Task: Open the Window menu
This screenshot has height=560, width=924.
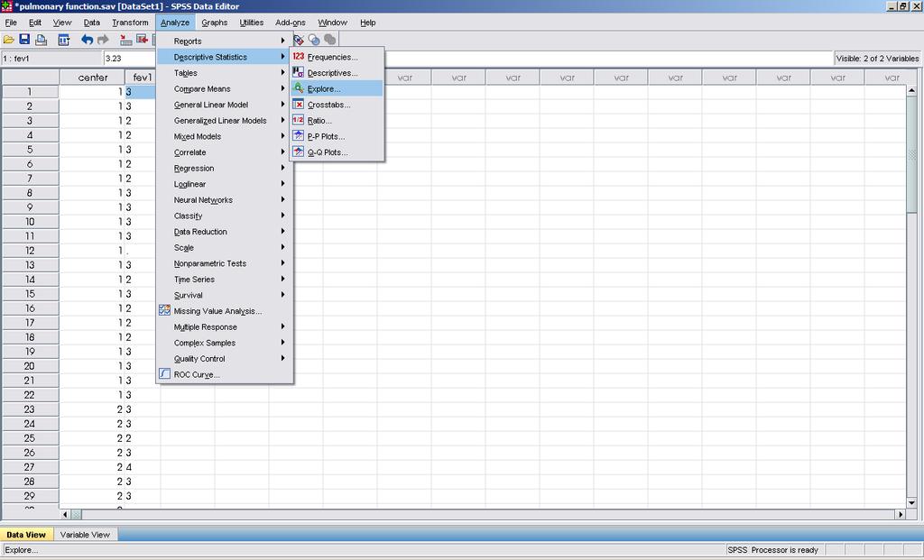Action: pos(333,23)
